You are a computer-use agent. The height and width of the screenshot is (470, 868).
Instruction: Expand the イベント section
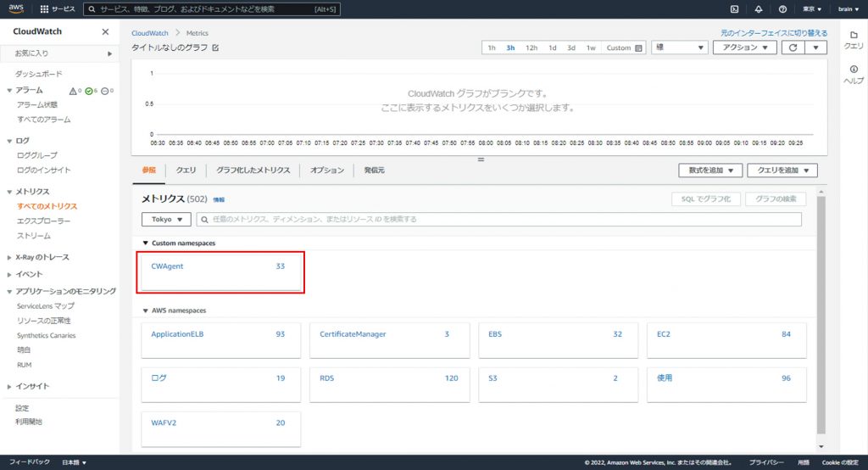[x=9, y=274]
